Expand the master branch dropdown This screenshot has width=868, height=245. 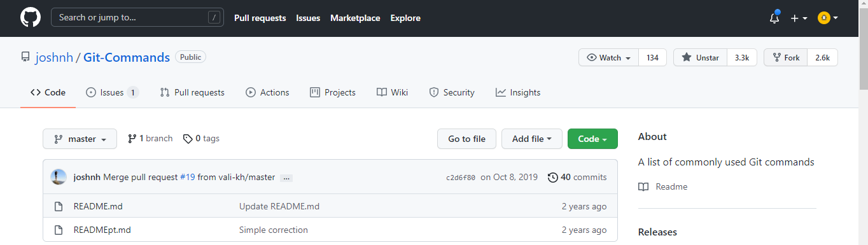tap(80, 139)
